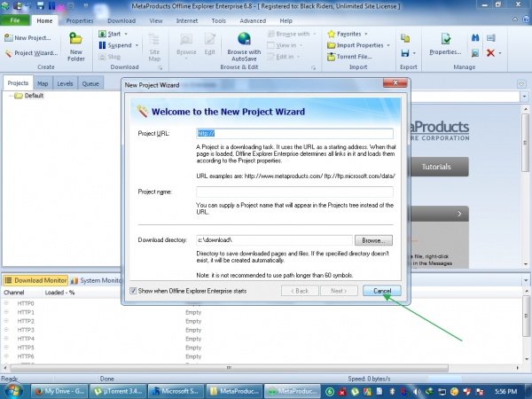Click the Back button in the wizard
The height and width of the screenshot is (399, 532).
tap(300, 291)
